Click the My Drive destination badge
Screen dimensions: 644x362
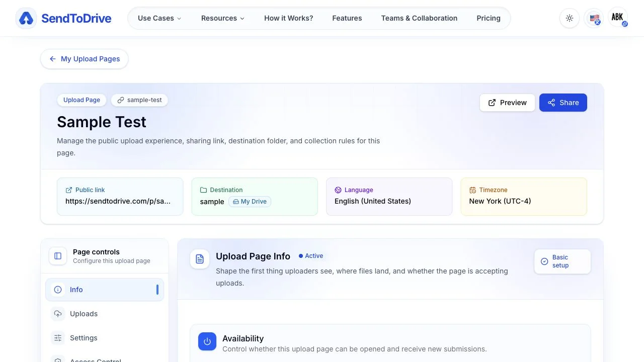tap(250, 202)
